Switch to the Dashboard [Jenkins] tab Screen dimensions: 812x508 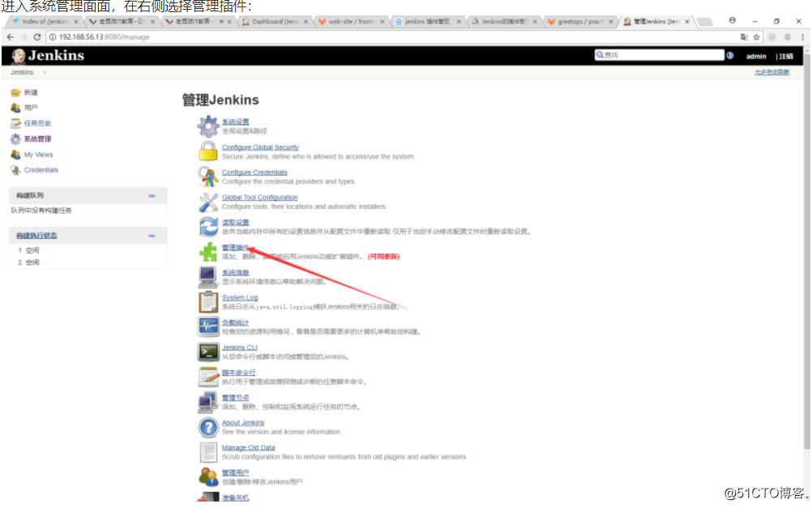click(x=274, y=22)
